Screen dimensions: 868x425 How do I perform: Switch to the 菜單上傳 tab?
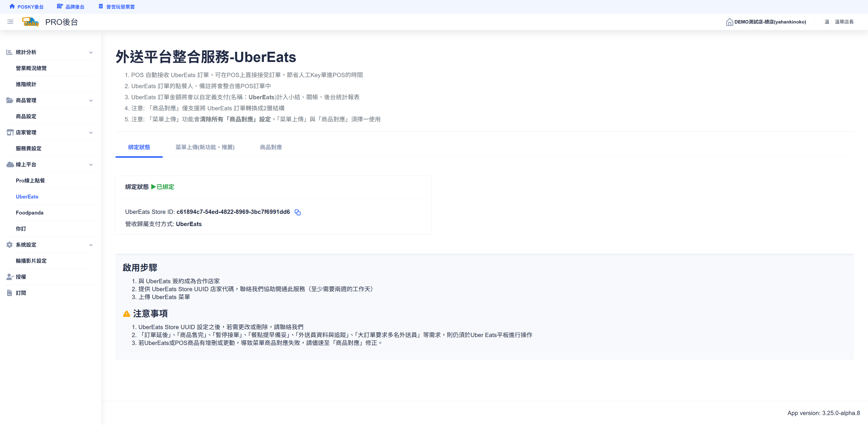205,147
